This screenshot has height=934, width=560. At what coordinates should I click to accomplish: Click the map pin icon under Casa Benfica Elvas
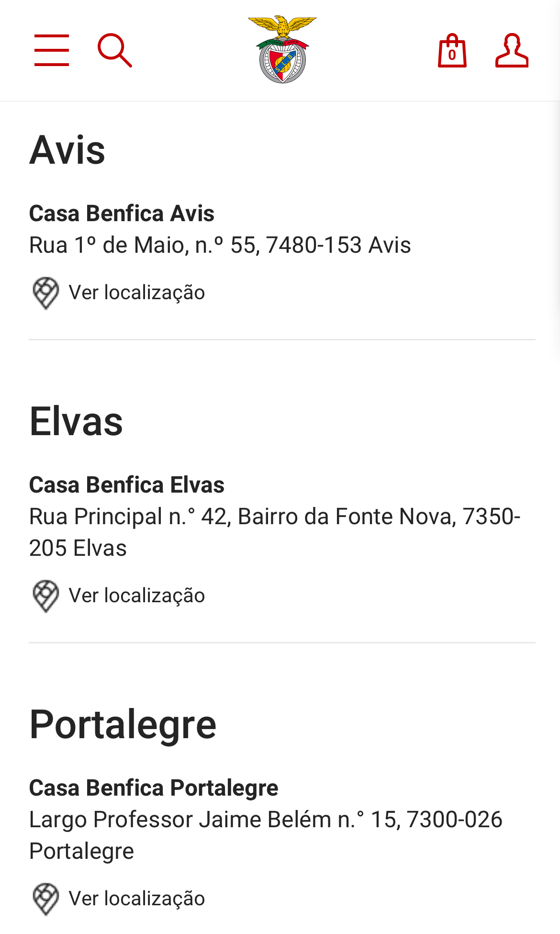point(45,596)
